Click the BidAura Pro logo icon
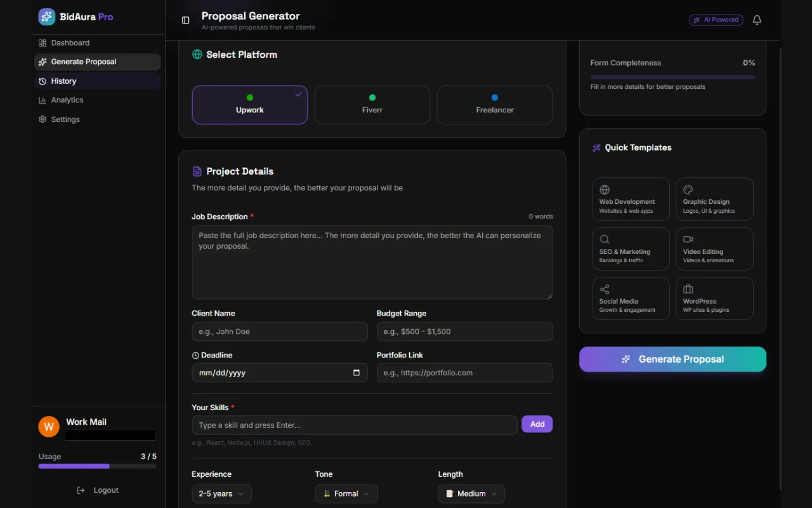 click(46, 17)
